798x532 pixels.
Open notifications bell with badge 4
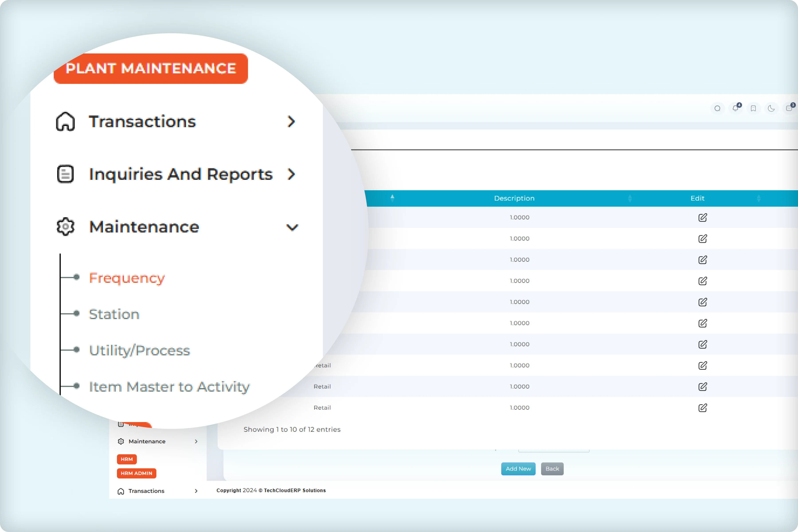735,108
